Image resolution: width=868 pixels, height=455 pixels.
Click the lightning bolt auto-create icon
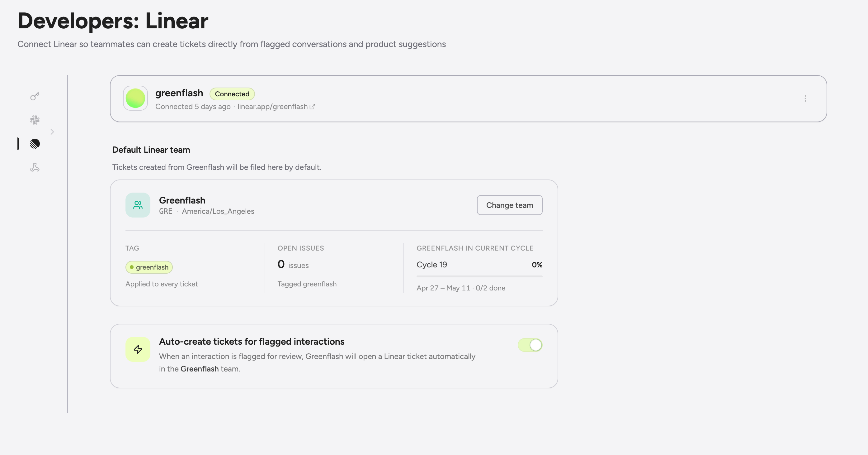click(138, 349)
